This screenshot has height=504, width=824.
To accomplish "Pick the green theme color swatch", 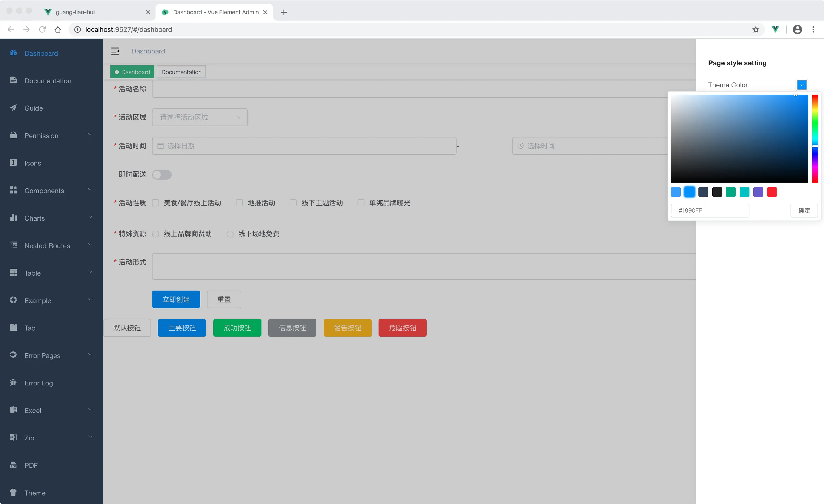I will click(x=731, y=192).
